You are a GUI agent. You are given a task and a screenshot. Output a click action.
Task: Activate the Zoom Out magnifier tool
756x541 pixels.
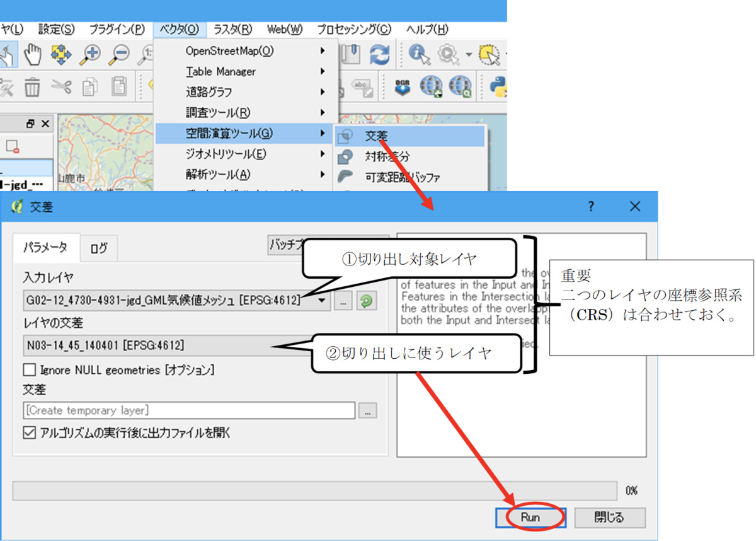(118, 55)
